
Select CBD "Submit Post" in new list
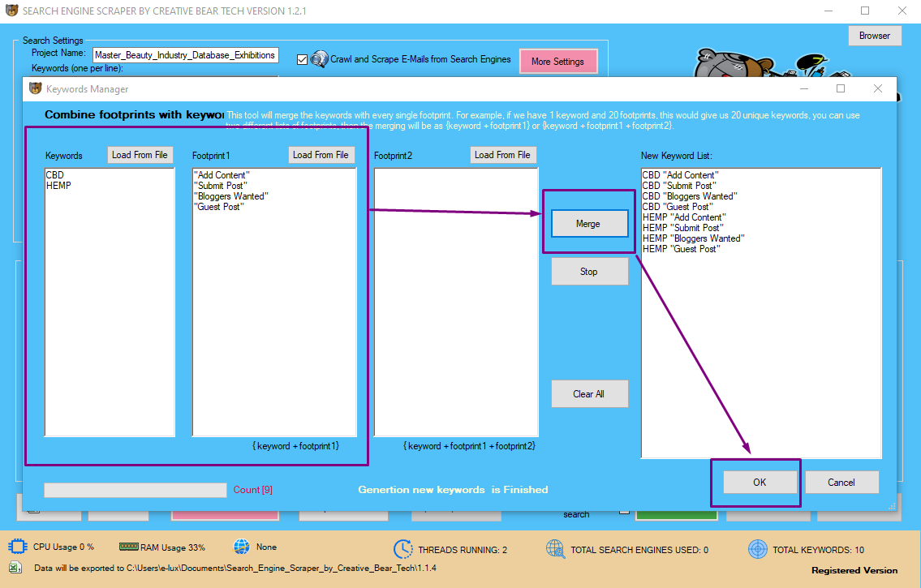pyautogui.click(x=679, y=186)
